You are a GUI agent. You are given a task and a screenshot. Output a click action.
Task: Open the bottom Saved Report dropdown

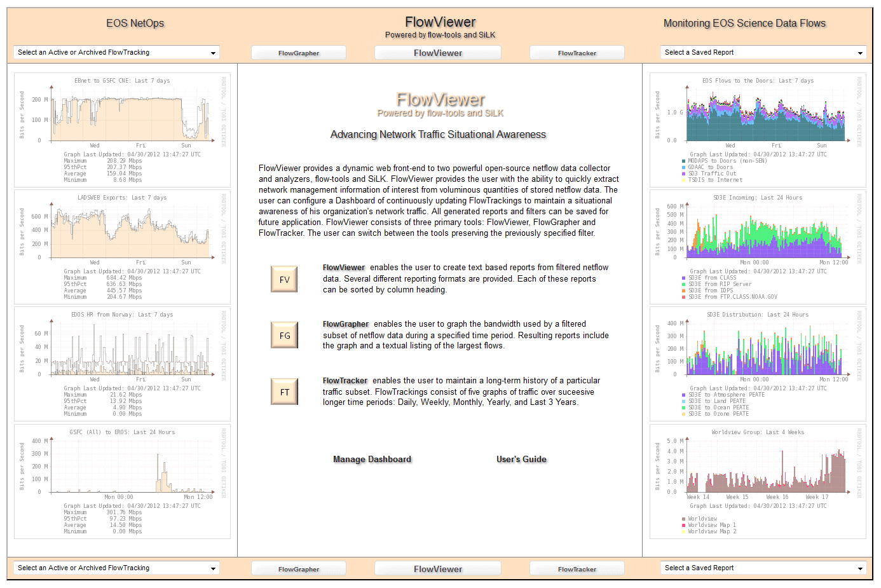pos(762,568)
